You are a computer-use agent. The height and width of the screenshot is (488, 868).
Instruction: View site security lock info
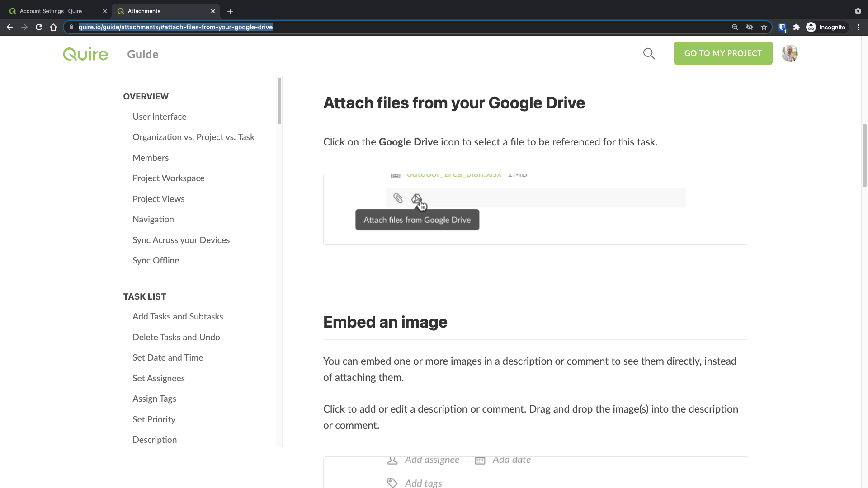(71, 27)
